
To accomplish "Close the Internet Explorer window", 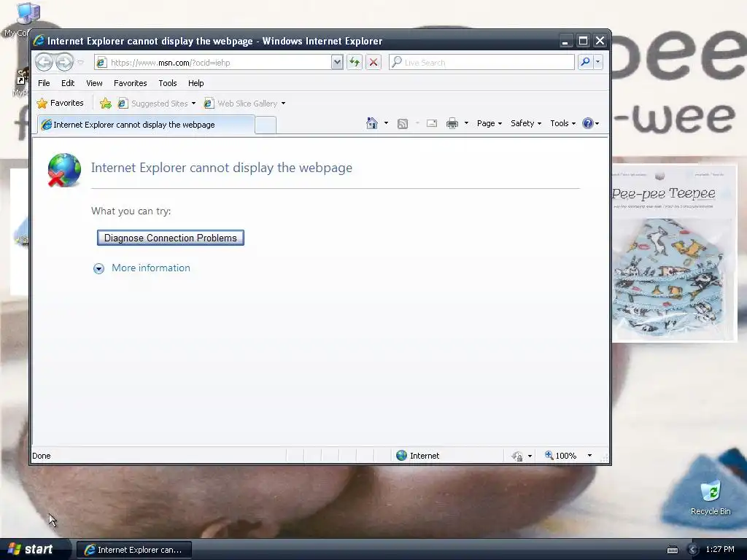I will pyautogui.click(x=600, y=41).
